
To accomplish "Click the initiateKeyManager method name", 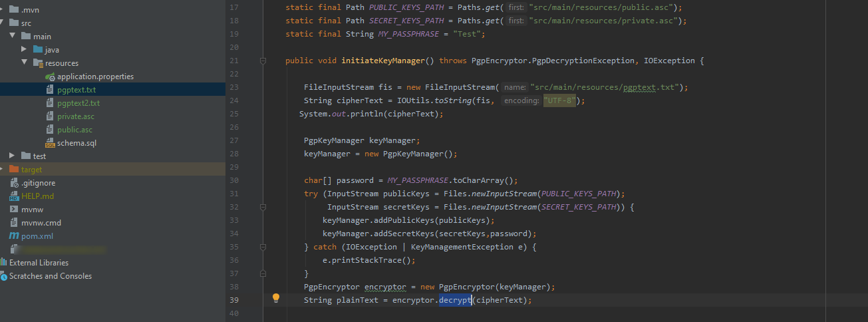I will tap(383, 61).
